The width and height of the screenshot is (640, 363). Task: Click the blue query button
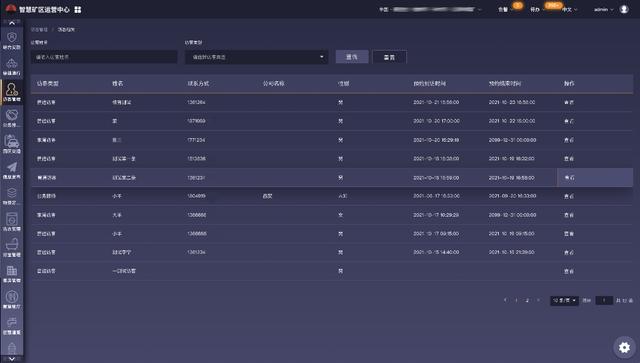pyautogui.click(x=352, y=57)
